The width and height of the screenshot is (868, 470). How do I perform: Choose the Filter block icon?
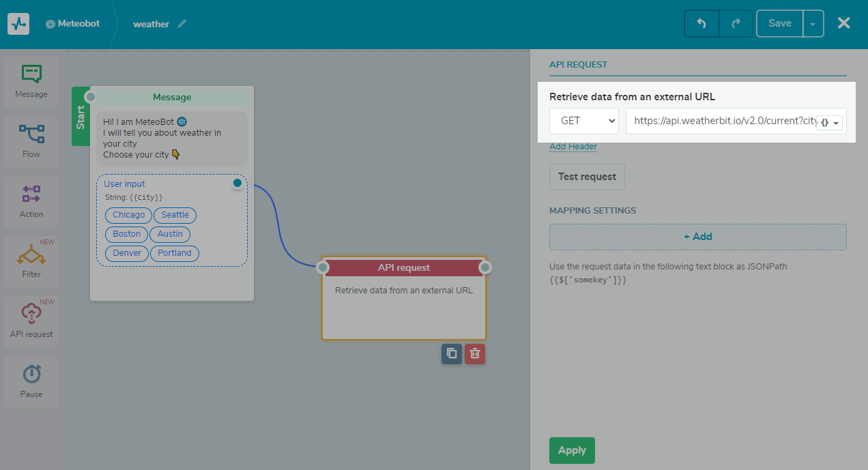(31, 261)
